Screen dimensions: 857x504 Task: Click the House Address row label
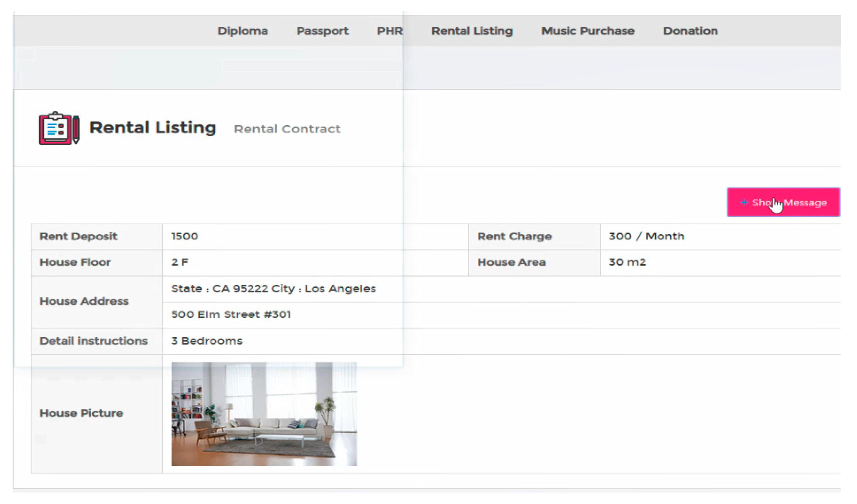tap(84, 301)
